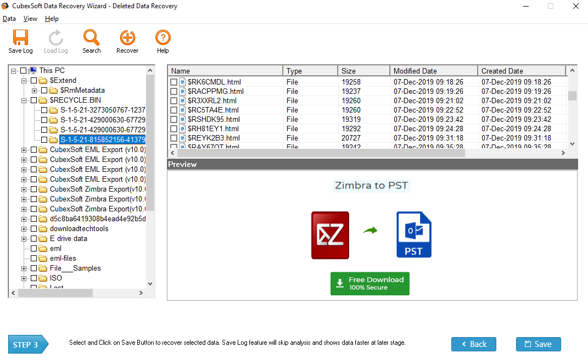
Task: Click the Search magnifier icon
Action: coord(91,37)
